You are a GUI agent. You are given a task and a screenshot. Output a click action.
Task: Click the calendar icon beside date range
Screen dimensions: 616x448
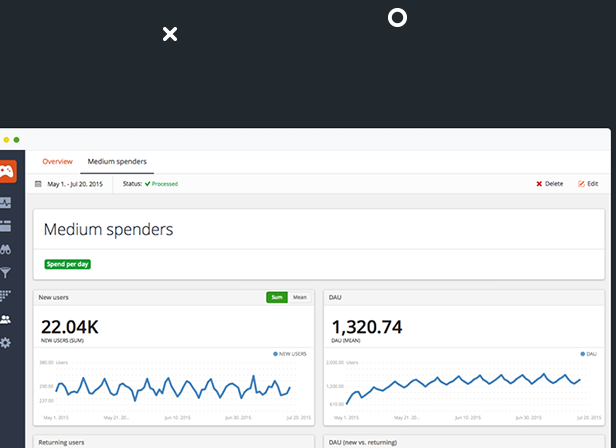point(38,184)
